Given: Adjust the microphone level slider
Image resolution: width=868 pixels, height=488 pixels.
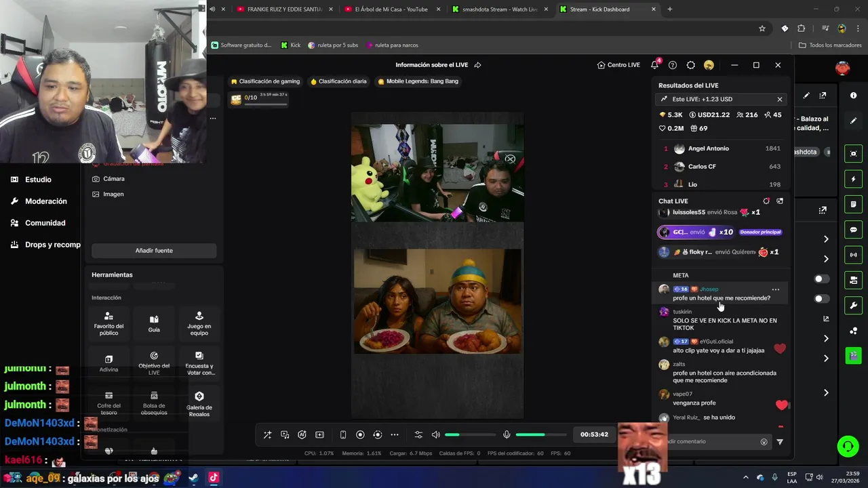Looking at the screenshot, I should [540, 434].
